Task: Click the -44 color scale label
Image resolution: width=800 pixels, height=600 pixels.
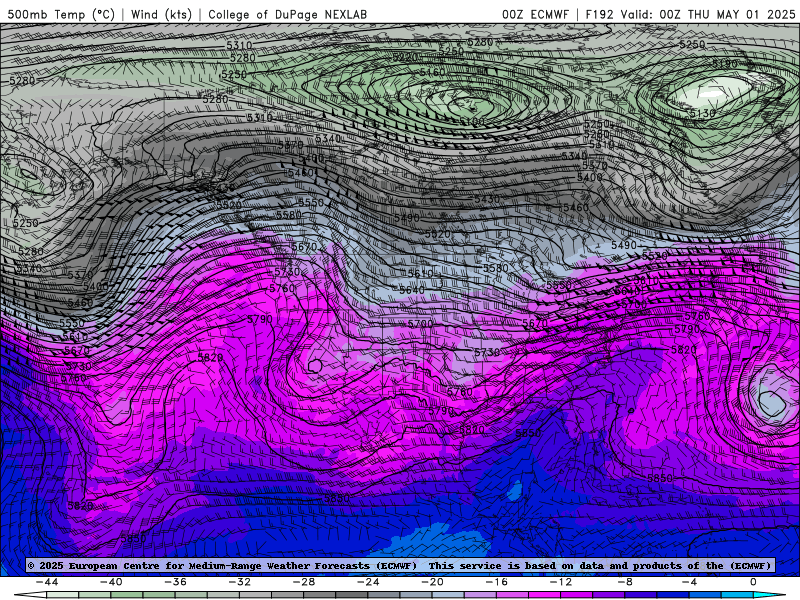Action: pyautogui.click(x=47, y=582)
